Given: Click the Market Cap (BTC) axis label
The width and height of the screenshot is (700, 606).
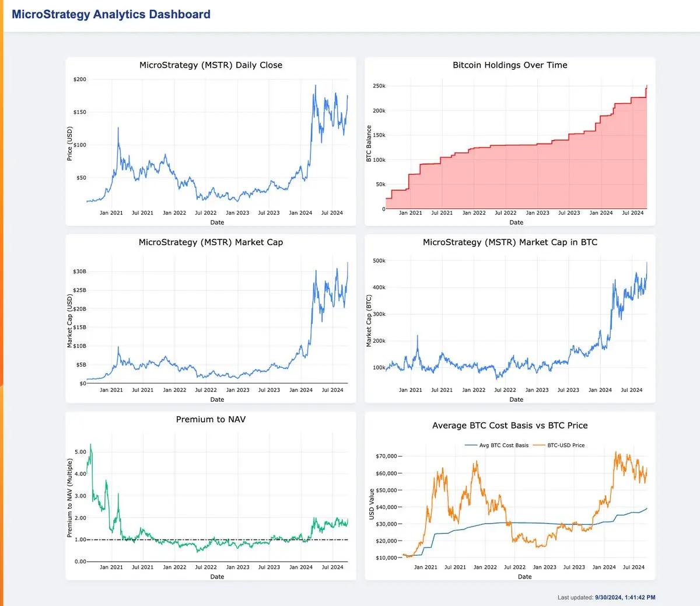Looking at the screenshot, I should [369, 321].
